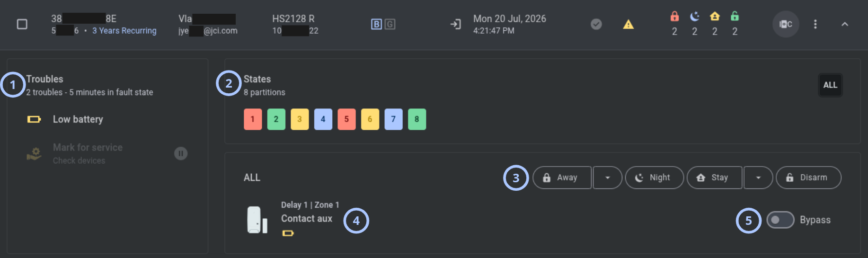The height and width of the screenshot is (258, 868).
Task: Click the red locked padlock icon
Action: (674, 17)
